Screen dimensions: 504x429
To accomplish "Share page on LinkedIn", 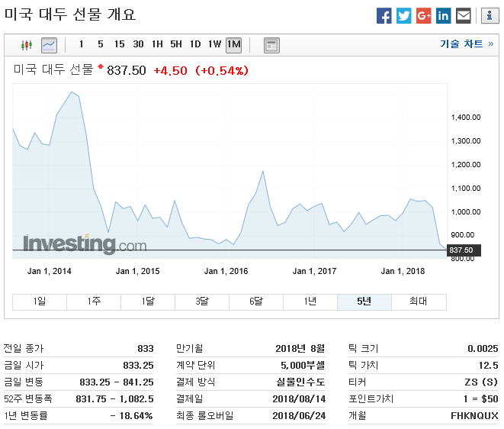I will coord(444,16).
